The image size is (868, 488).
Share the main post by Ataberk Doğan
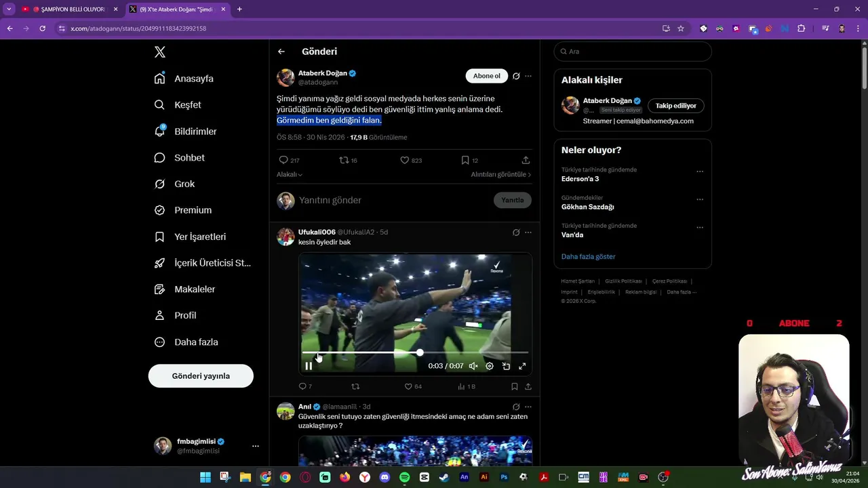tap(526, 160)
